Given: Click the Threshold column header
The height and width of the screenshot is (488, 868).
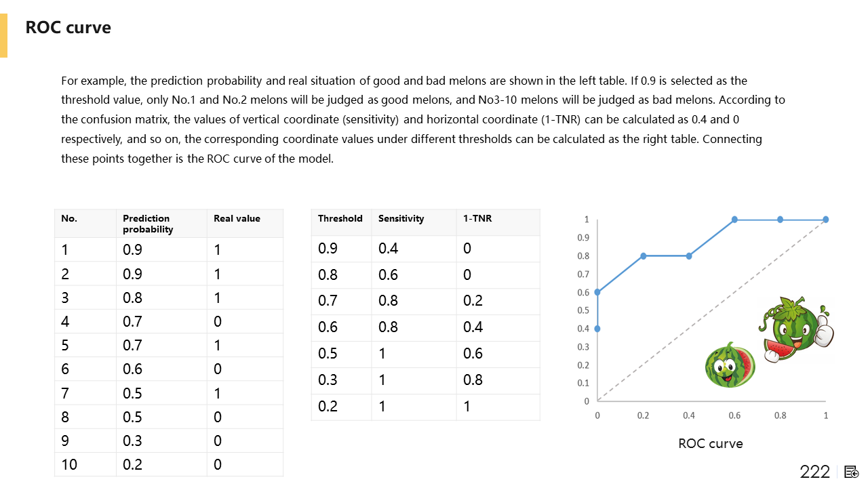Looking at the screenshot, I should click(340, 219).
